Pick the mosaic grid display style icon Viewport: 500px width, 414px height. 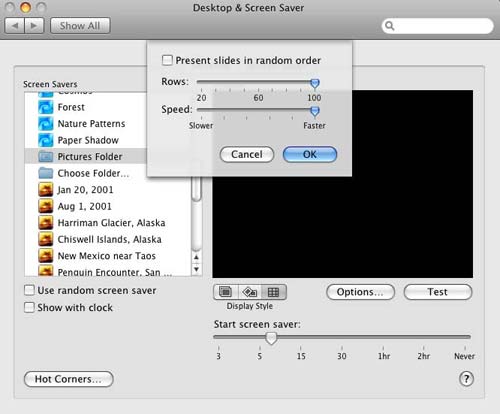(x=274, y=292)
